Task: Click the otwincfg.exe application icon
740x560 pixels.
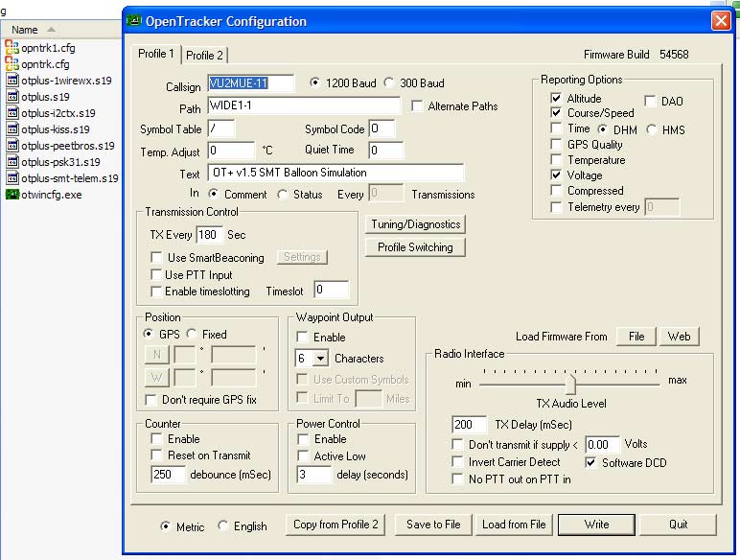Action: click(12, 194)
